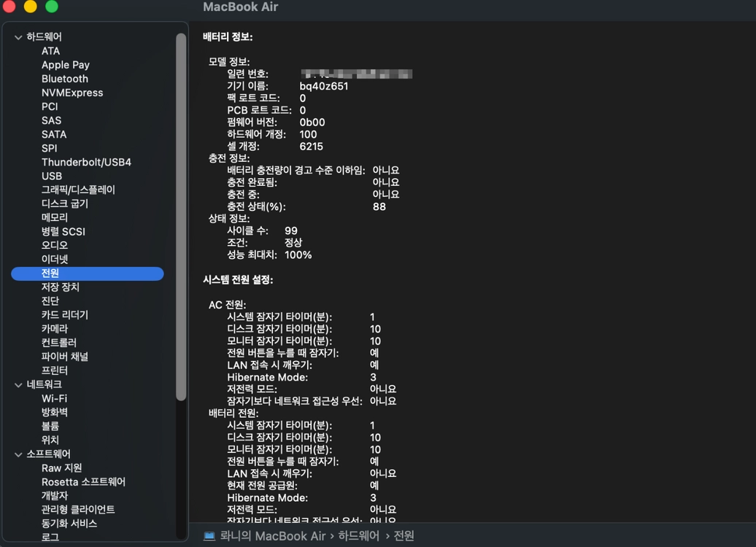Click the 하드웨어 section label
The height and width of the screenshot is (547, 756).
click(44, 37)
